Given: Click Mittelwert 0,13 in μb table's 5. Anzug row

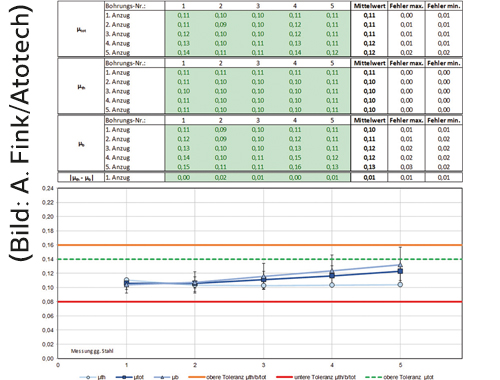Looking at the screenshot, I should pos(369,167).
